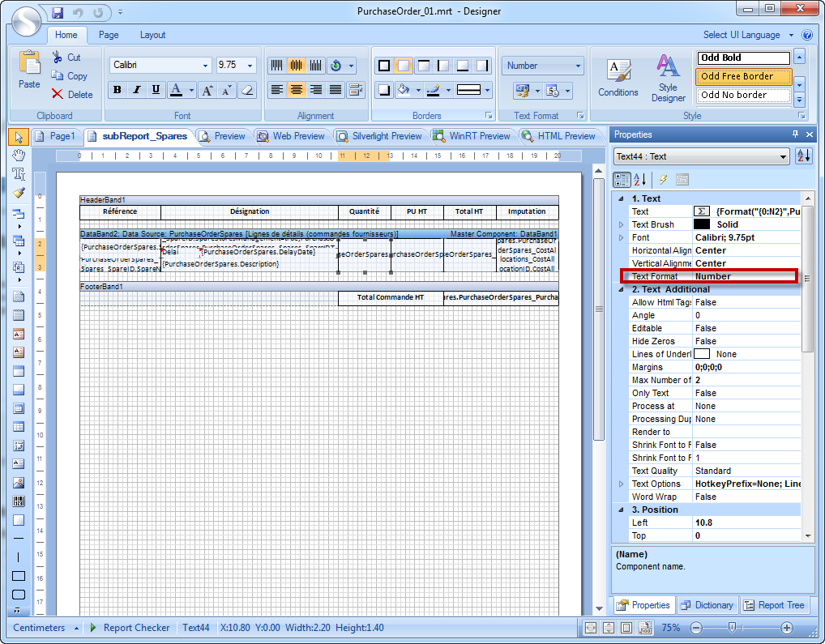Select the arrow pointer tool
Image resolution: width=825 pixels, height=644 pixels.
pyautogui.click(x=19, y=137)
